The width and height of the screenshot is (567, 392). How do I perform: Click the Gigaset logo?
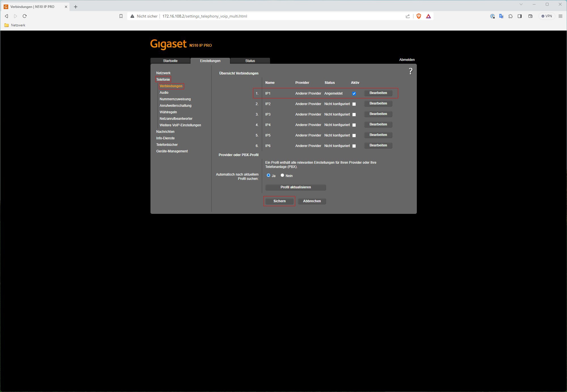point(168,44)
